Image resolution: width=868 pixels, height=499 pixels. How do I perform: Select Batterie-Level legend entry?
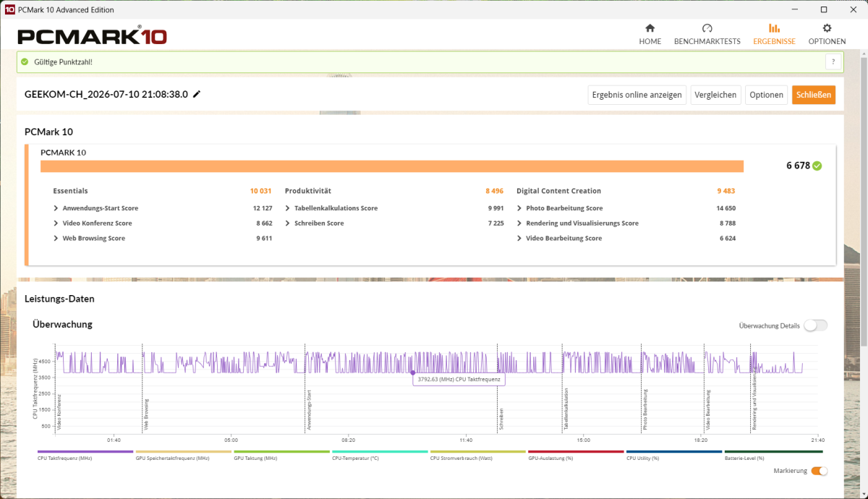tap(773, 455)
